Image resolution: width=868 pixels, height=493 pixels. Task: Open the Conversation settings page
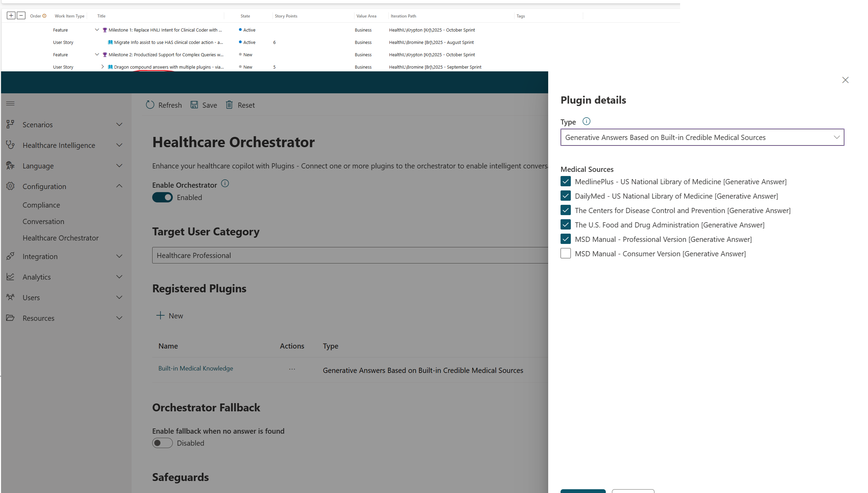43,221
